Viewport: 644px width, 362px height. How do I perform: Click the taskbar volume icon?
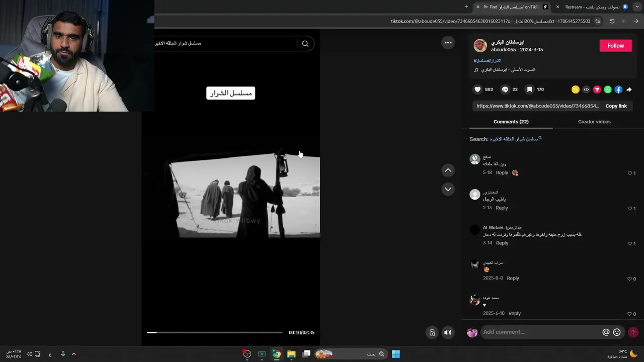[x=29, y=354]
